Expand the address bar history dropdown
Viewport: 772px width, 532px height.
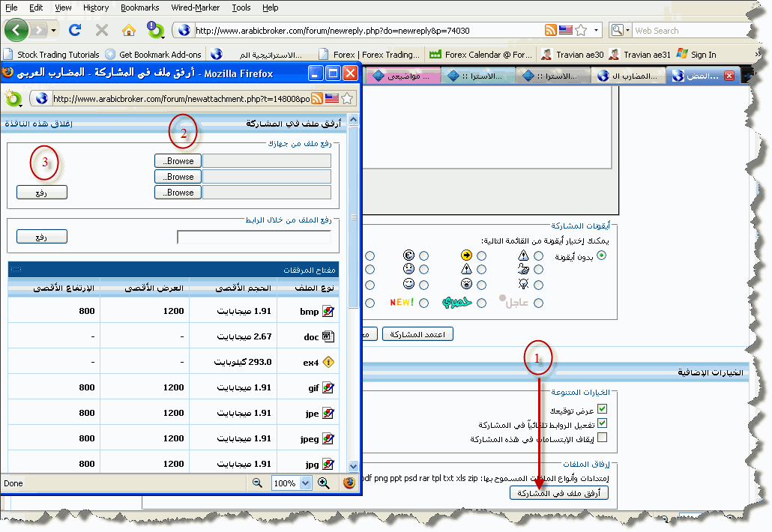tap(597, 30)
